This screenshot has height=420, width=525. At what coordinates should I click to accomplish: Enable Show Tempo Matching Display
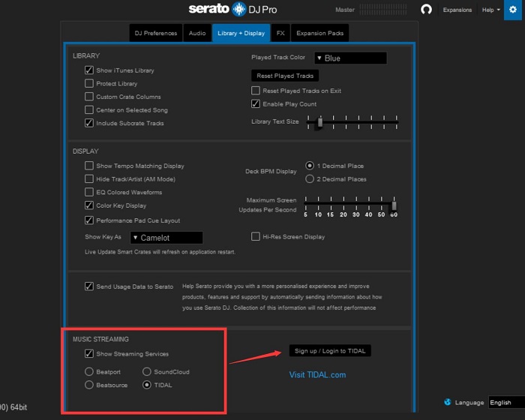(88, 166)
